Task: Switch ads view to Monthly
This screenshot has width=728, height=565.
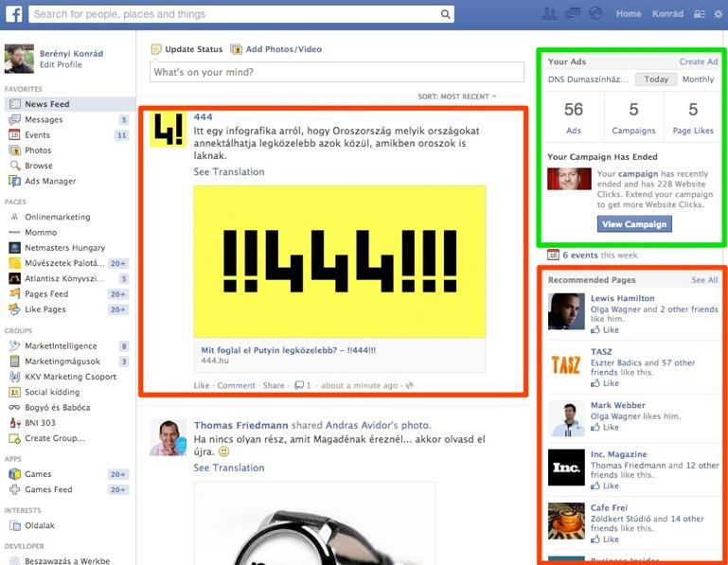Action: (698, 79)
